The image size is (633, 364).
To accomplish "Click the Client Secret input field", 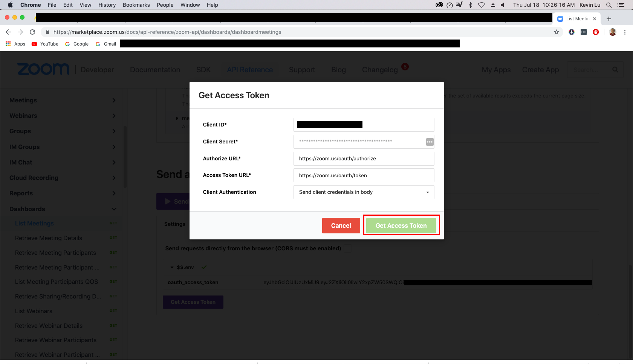I will (364, 142).
